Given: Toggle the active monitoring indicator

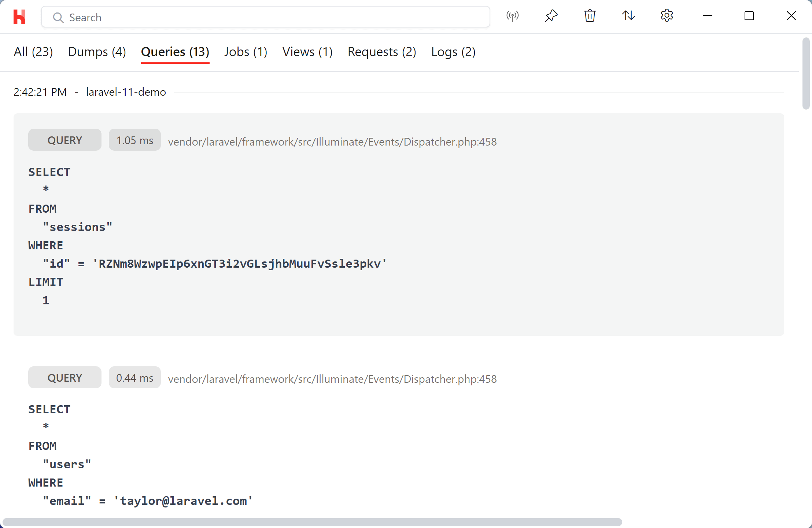Looking at the screenshot, I should coord(512,16).
